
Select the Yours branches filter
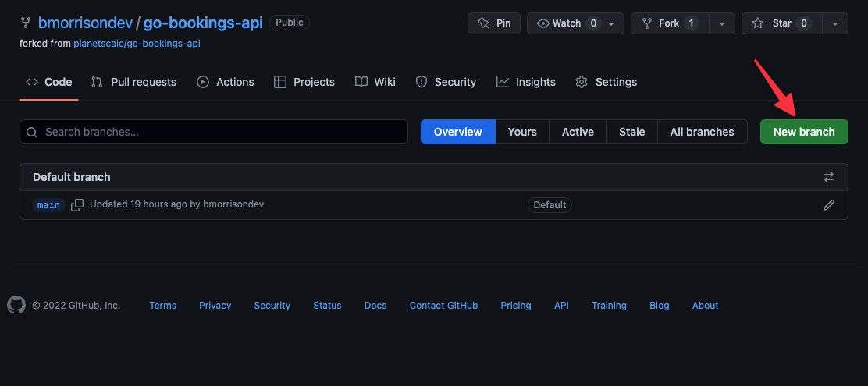click(522, 132)
